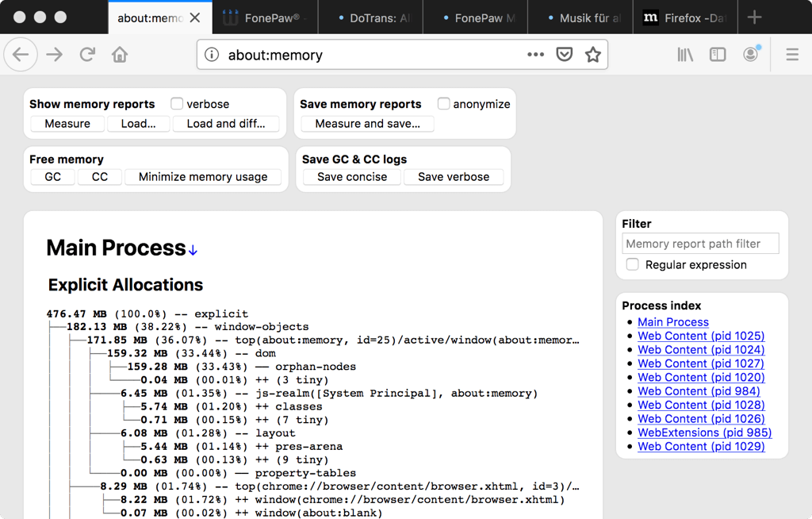Click Load and diff… button
Image resolution: width=812 pixels, height=519 pixels.
coord(226,123)
